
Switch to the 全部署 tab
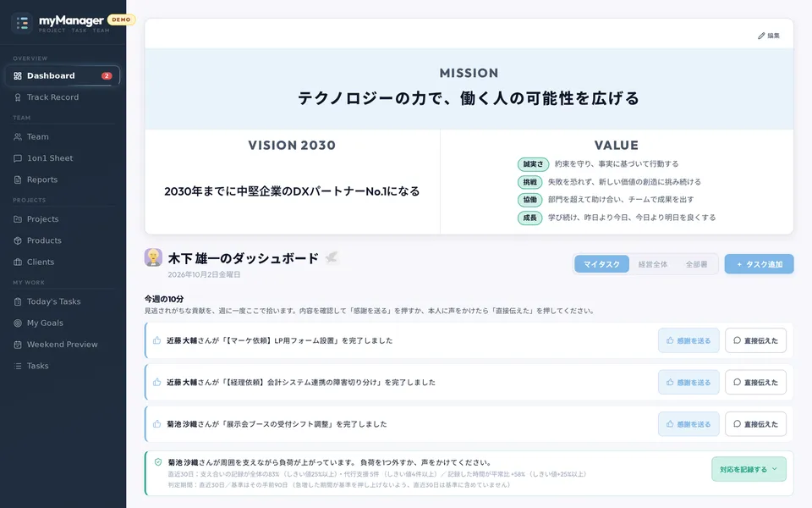696,264
